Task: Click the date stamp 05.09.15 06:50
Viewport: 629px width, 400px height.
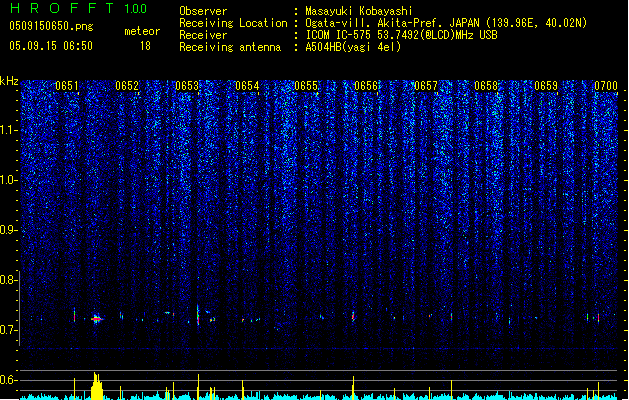Action: coord(51,46)
